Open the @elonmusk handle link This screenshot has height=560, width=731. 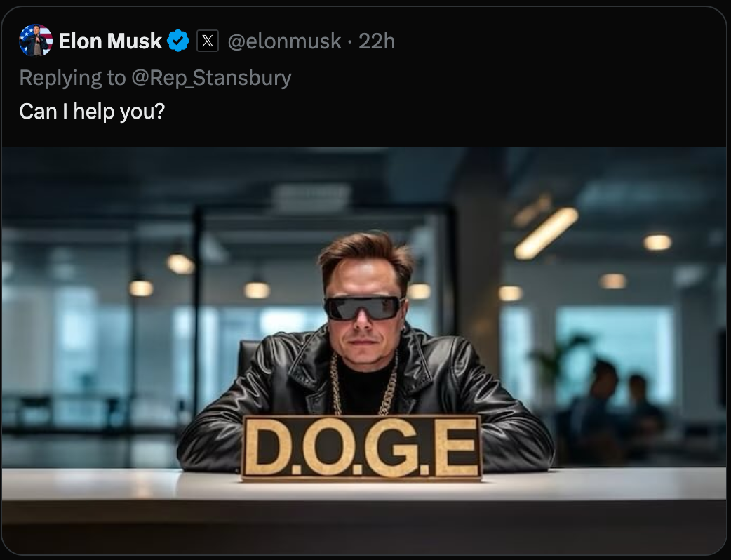pyautogui.click(x=284, y=41)
